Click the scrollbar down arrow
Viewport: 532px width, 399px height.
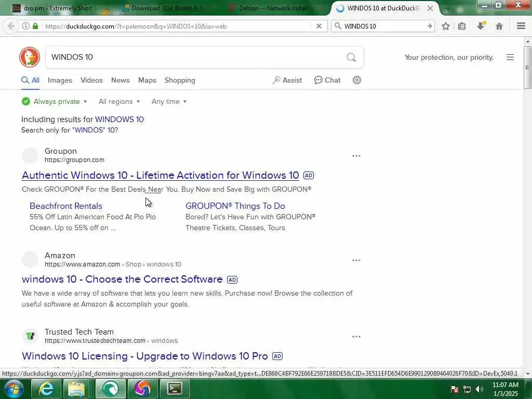[x=528, y=374]
